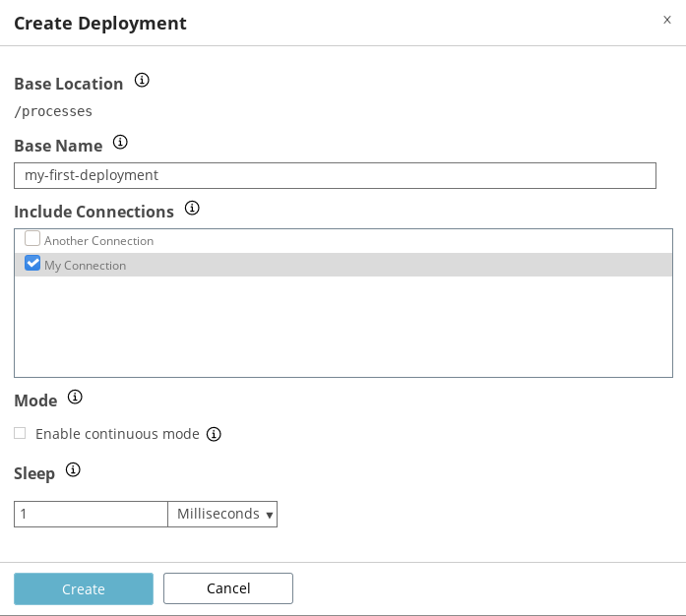The width and height of the screenshot is (686, 616).
Task: Tick the Enable continuous mode checkbox
Action: click(x=20, y=433)
